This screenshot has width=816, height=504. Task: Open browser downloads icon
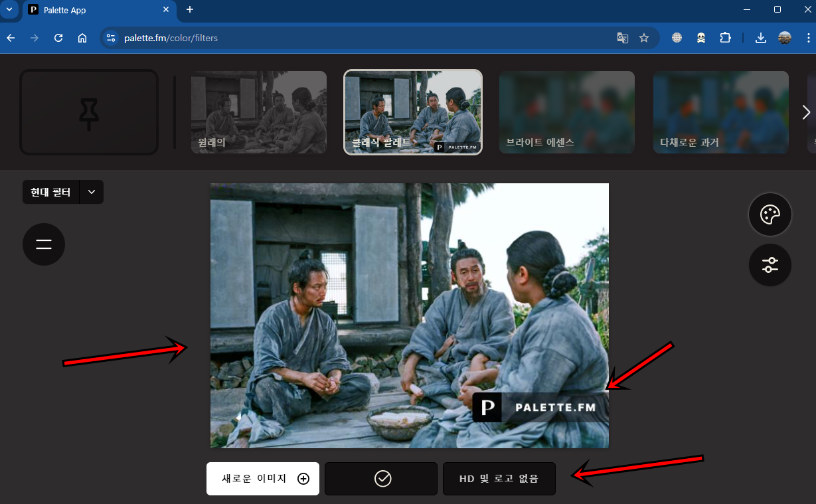pyautogui.click(x=761, y=38)
